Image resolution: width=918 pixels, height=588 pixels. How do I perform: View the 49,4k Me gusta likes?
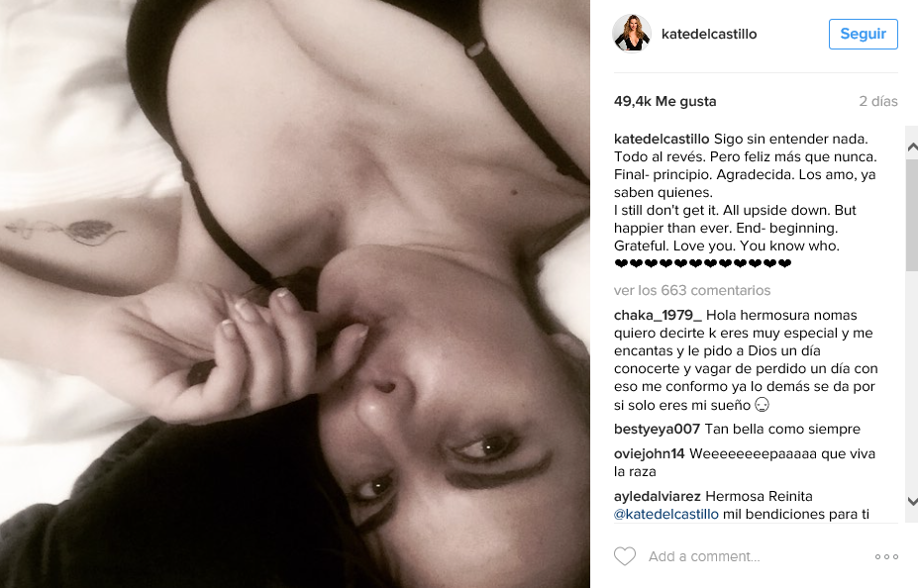(x=665, y=101)
